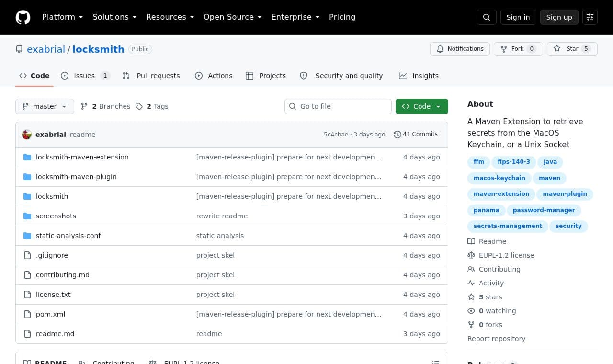Open the static-analysis-conf folder
The height and width of the screenshot is (364, 613).
click(x=68, y=236)
